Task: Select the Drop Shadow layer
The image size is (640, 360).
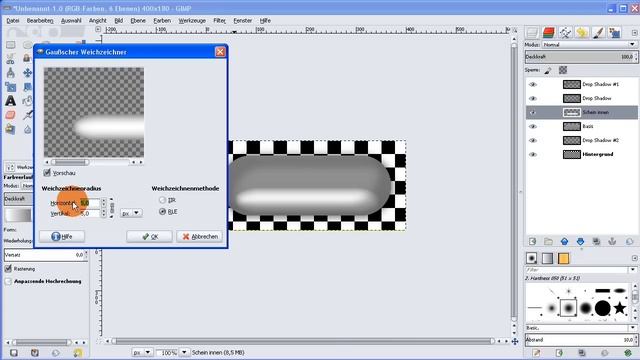Action: tap(582, 98)
